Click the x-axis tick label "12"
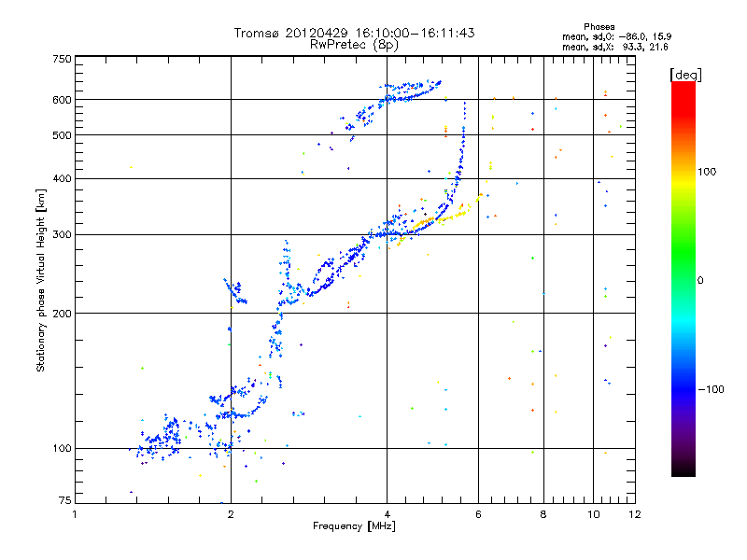The image size is (747, 560). [635, 514]
